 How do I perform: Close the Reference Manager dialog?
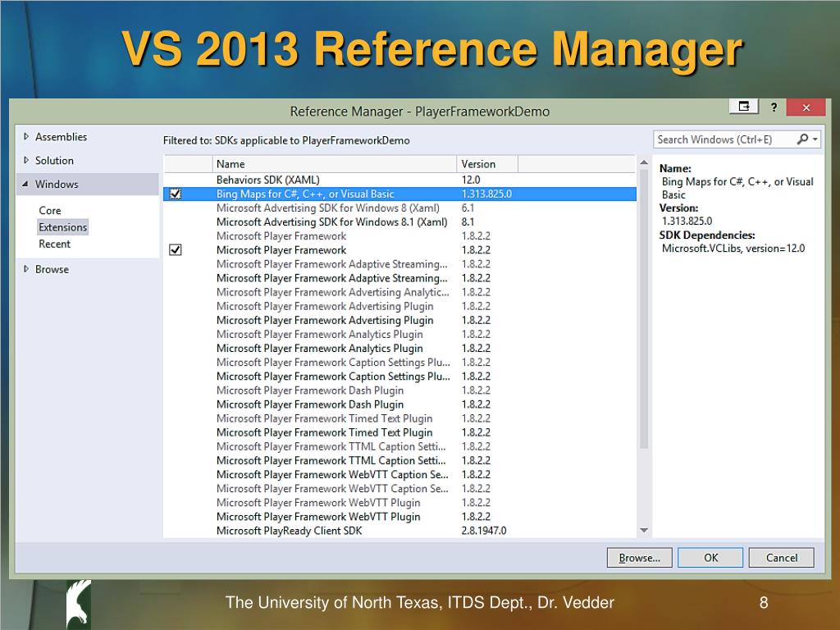[x=806, y=107]
